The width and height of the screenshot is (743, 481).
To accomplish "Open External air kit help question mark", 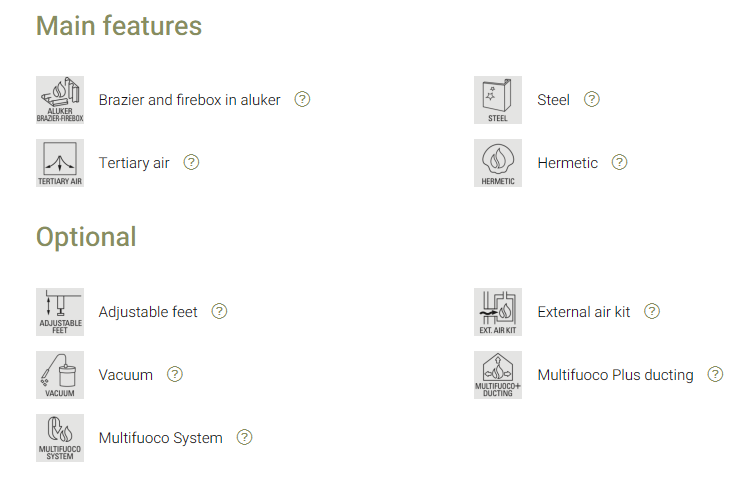I will (652, 311).
